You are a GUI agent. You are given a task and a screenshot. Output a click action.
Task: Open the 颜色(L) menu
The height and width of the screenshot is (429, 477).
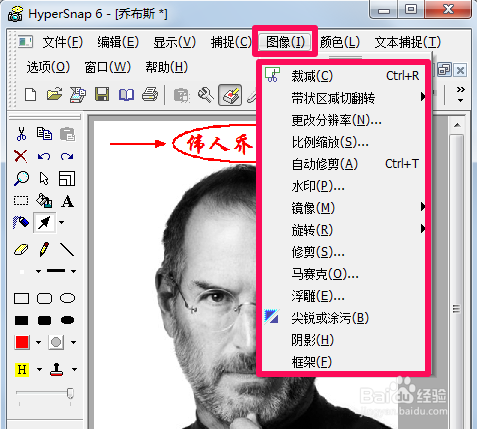[340, 42]
